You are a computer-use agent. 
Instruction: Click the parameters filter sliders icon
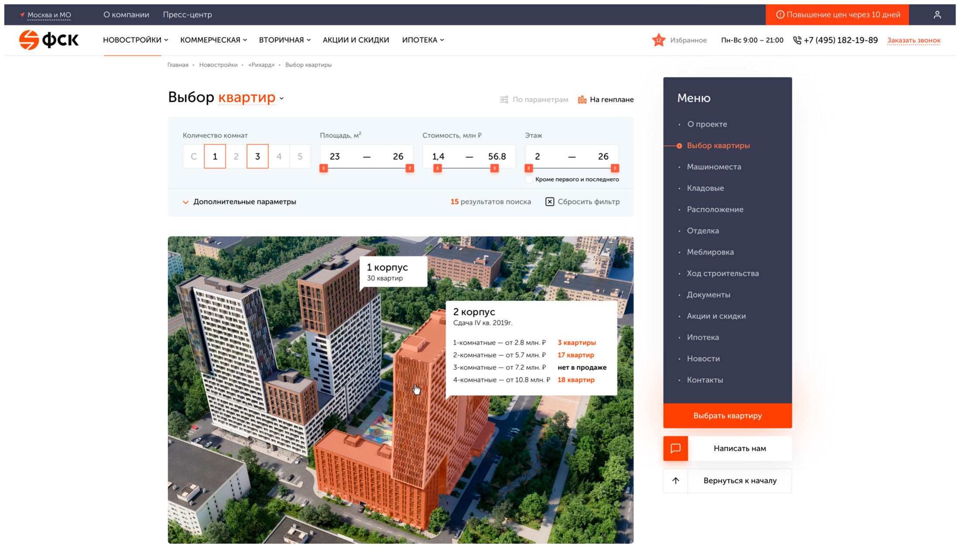504,100
